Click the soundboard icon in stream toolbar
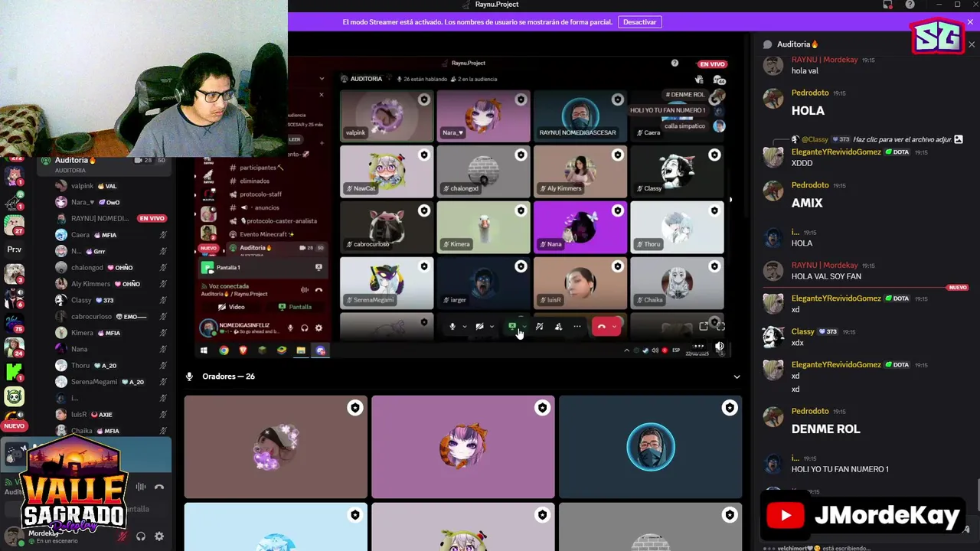The width and height of the screenshot is (980, 551). pyautogui.click(x=540, y=327)
